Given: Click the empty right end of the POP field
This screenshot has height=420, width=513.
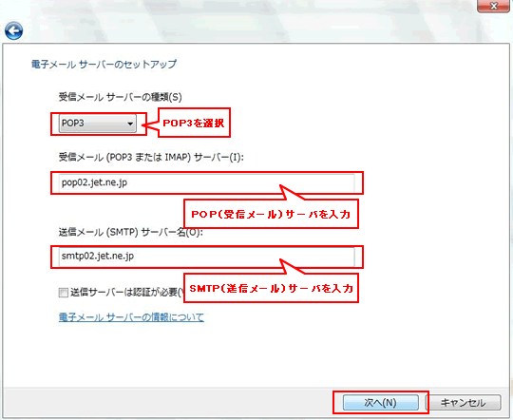Looking at the screenshot, I should (321, 180).
